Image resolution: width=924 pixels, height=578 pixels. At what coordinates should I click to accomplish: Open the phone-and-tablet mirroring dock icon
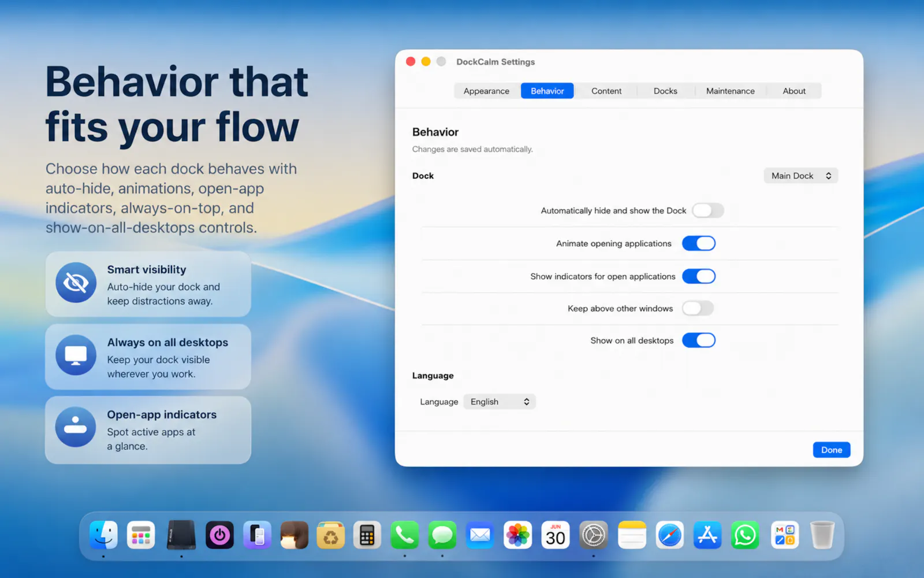(257, 535)
